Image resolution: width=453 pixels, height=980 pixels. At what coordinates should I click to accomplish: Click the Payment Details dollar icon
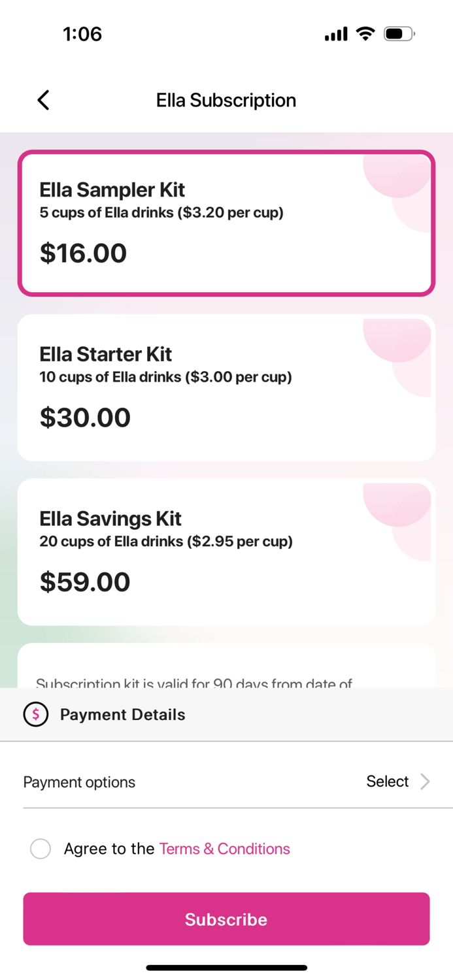(x=36, y=714)
